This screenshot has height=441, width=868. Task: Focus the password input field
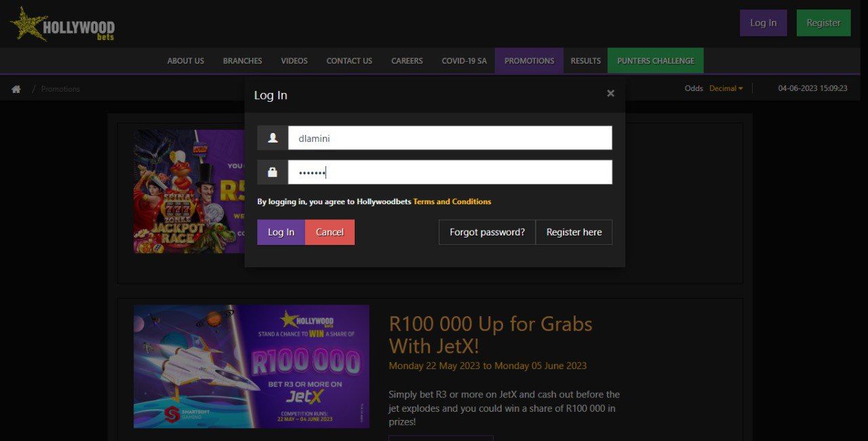(450, 172)
